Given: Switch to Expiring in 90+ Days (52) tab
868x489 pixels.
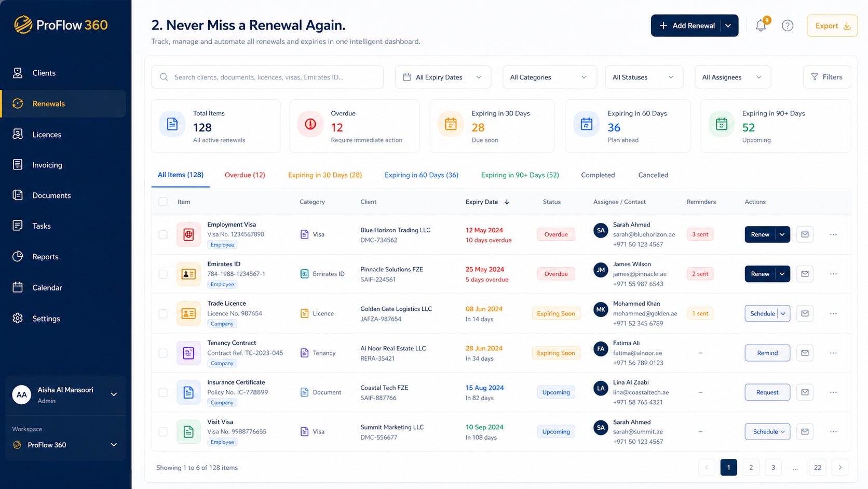Looking at the screenshot, I should click(x=520, y=175).
